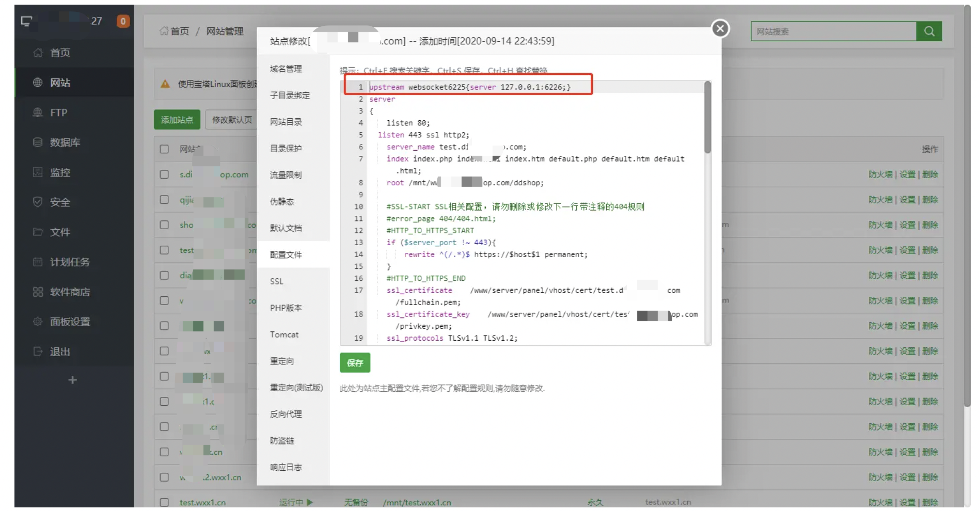Image resolution: width=980 pixels, height=511 pixels.
Task: Click the home breadcrumb 首页
Action: click(x=174, y=31)
